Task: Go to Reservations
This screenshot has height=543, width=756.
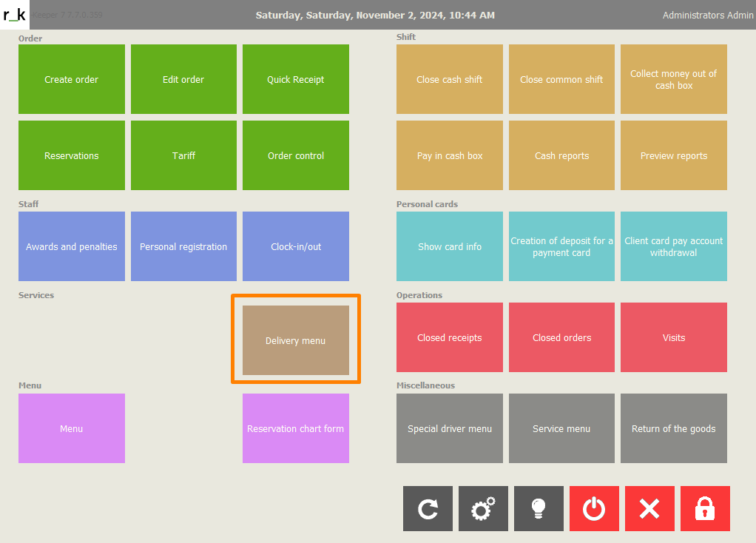Action: tap(72, 155)
